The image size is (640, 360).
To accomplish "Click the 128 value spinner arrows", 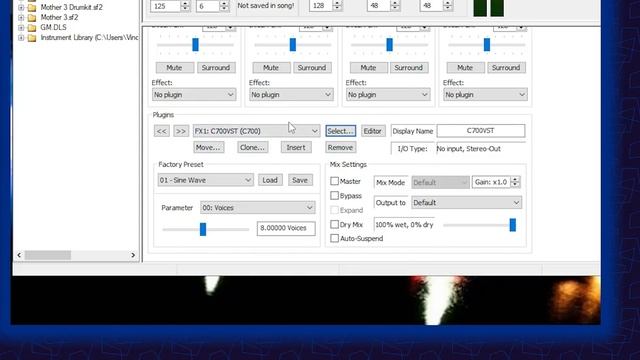I will pyautogui.click(x=337, y=6).
